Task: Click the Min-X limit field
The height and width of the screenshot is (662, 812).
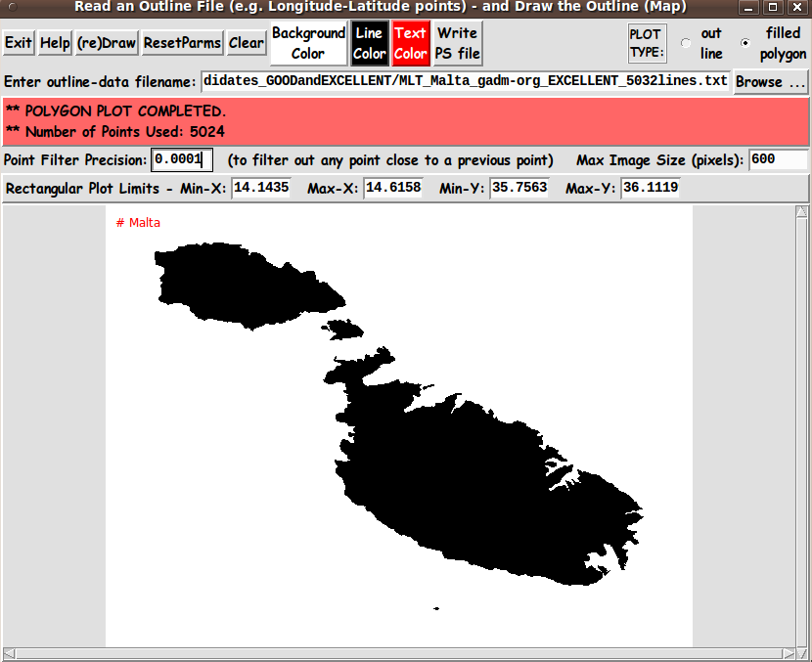Action: pos(260,188)
